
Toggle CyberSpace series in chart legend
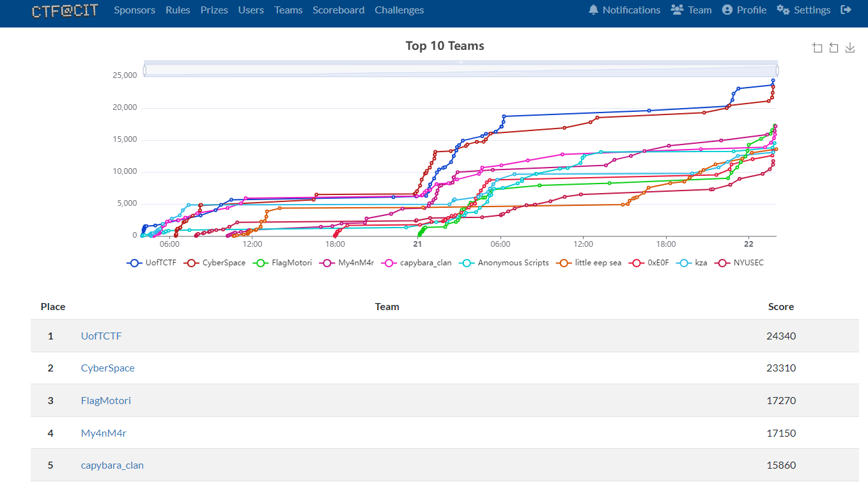pos(215,263)
